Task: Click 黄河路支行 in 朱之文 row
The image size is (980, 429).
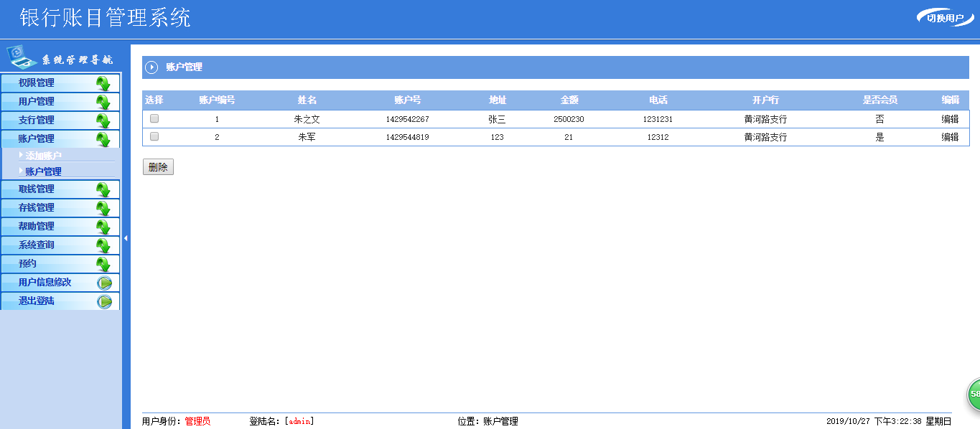Action: (x=765, y=120)
